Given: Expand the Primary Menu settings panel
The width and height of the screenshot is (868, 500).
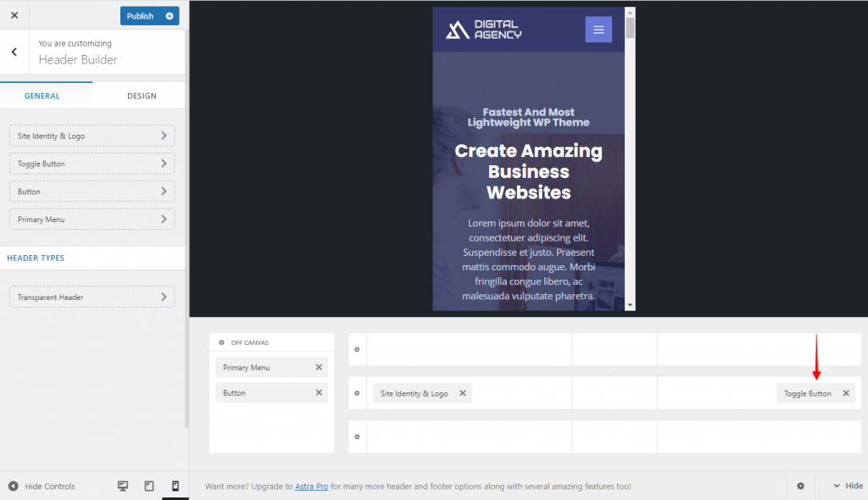Looking at the screenshot, I should click(x=91, y=219).
